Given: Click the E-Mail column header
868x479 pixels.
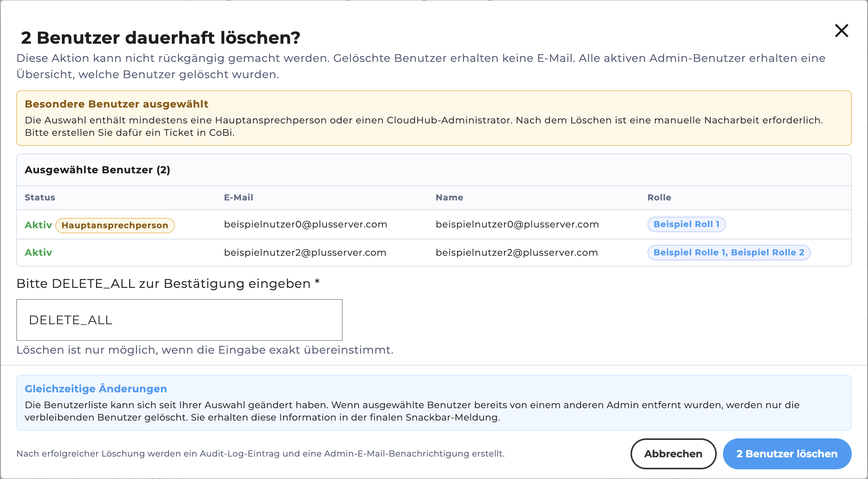Looking at the screenshot, I should coord(238,197).
